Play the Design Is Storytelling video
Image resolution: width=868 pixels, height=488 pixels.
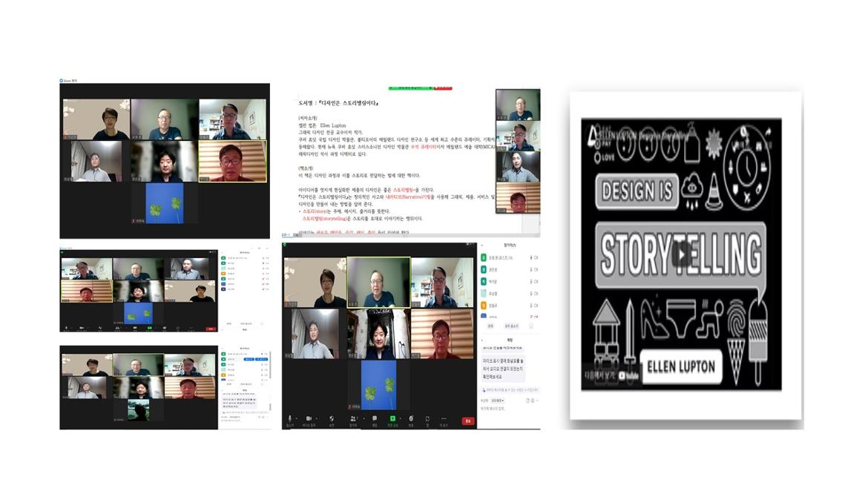point(682,254)
